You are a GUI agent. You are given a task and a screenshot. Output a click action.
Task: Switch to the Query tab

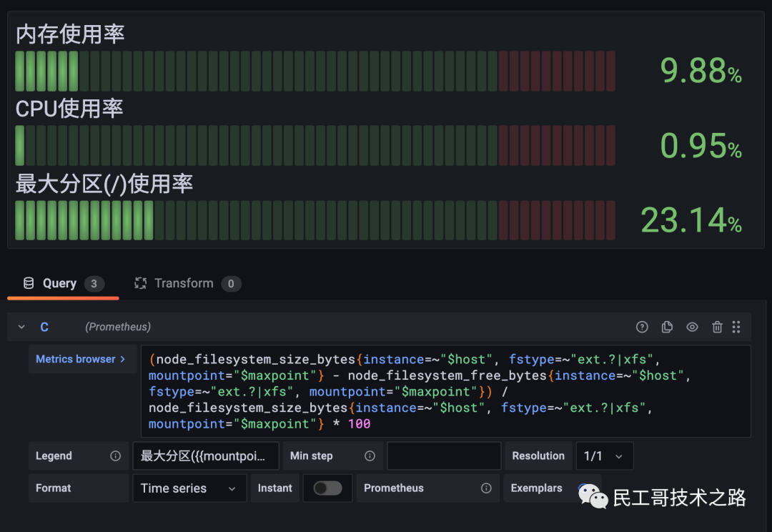[x=63, y=284]
